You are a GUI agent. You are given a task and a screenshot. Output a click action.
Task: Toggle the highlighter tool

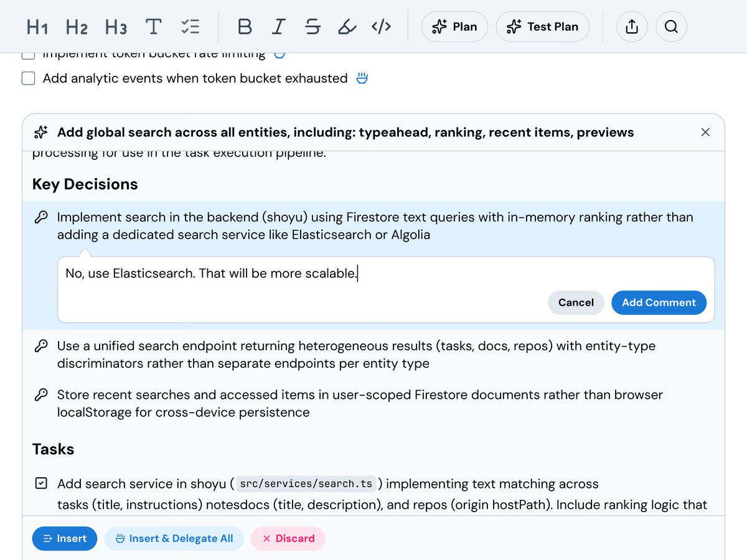pos(347,27)
